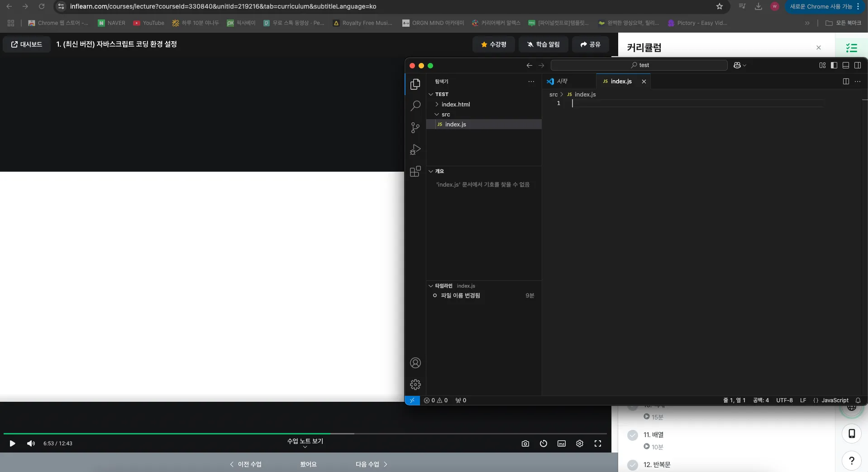Open Source Control view in VS Code
Screen dimensions: 868x472
(x=415, y=128)
